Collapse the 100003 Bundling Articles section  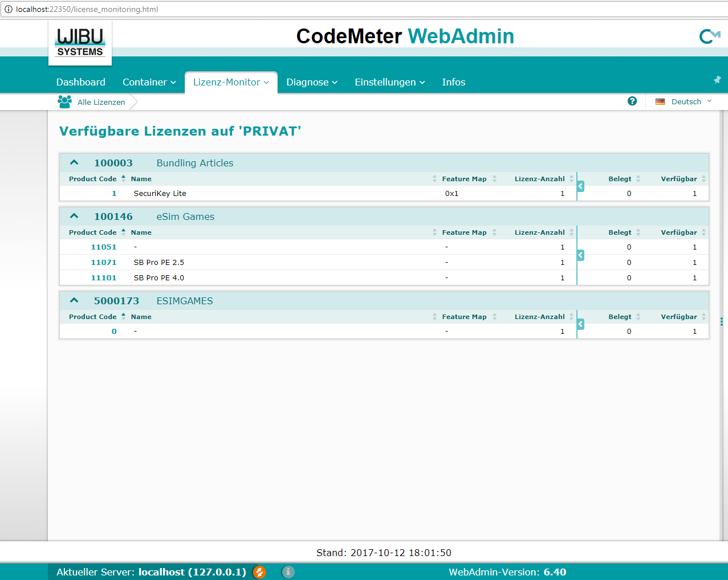(74, 163)
